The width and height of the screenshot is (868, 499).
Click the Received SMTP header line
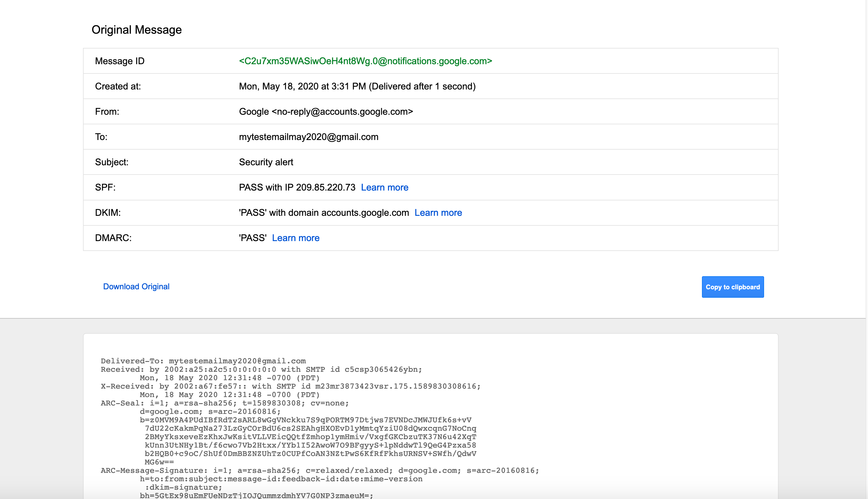tap(261, 369)
